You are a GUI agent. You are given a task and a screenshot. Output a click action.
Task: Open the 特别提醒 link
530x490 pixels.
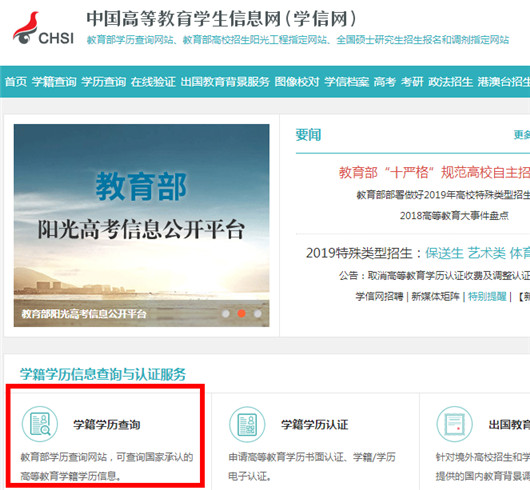point(487,296)
